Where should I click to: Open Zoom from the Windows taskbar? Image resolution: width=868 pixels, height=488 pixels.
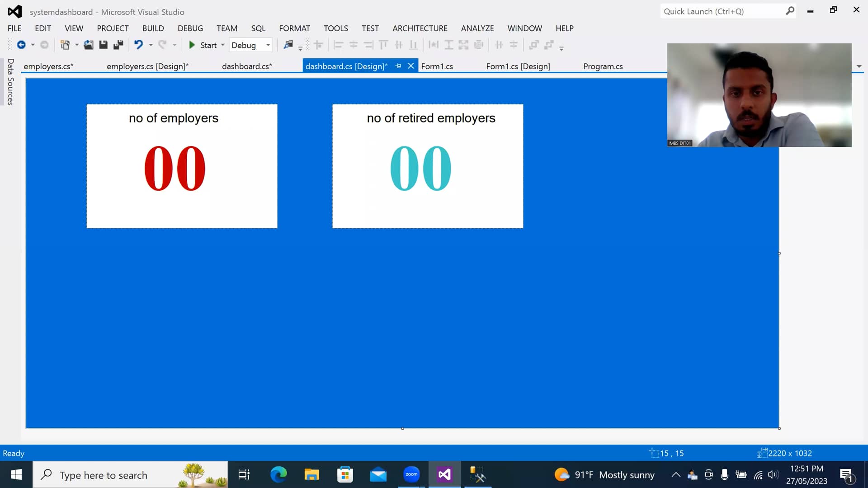coord(411,474)
